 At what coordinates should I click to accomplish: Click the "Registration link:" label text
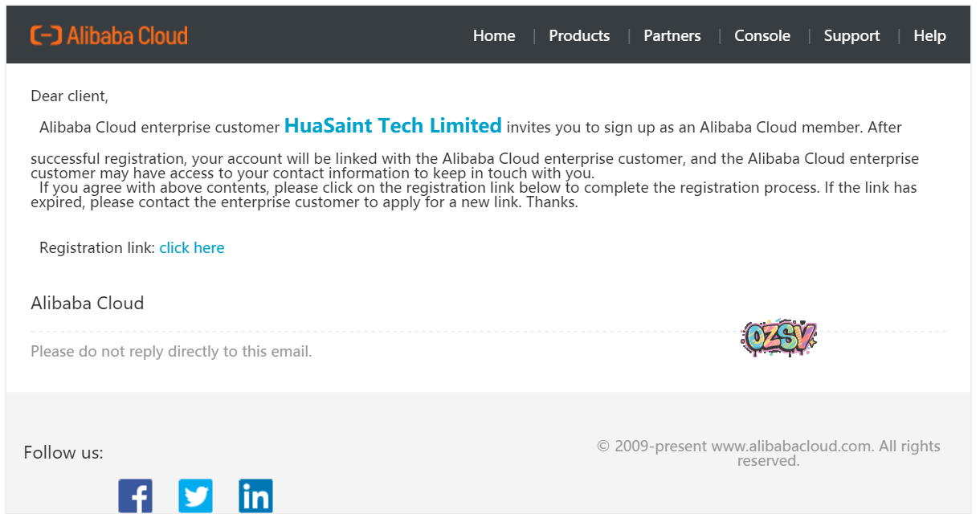point(97,248)
